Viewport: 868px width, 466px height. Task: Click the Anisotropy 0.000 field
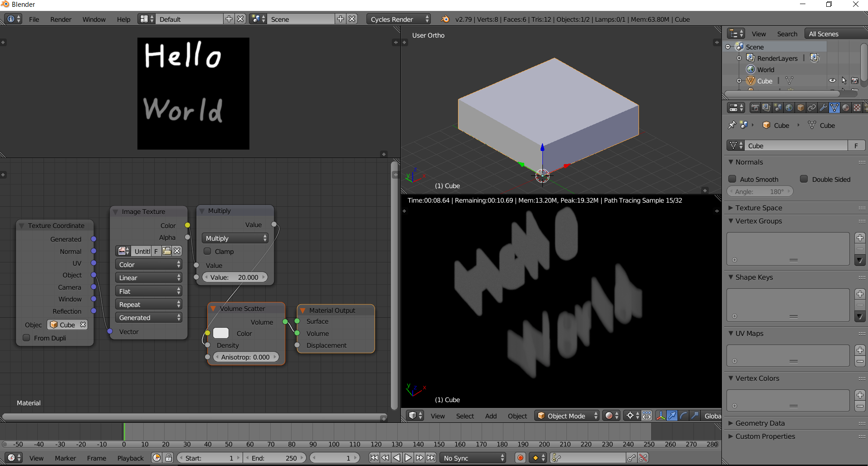click(245, 357)
